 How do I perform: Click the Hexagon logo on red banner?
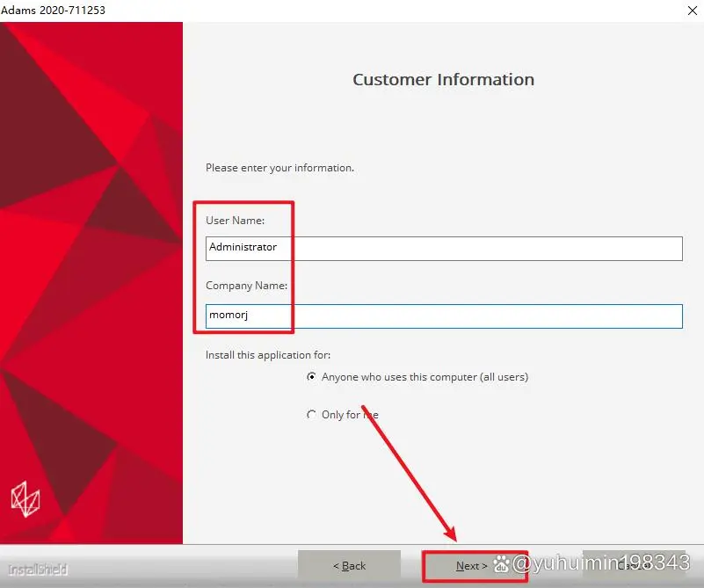25,499
